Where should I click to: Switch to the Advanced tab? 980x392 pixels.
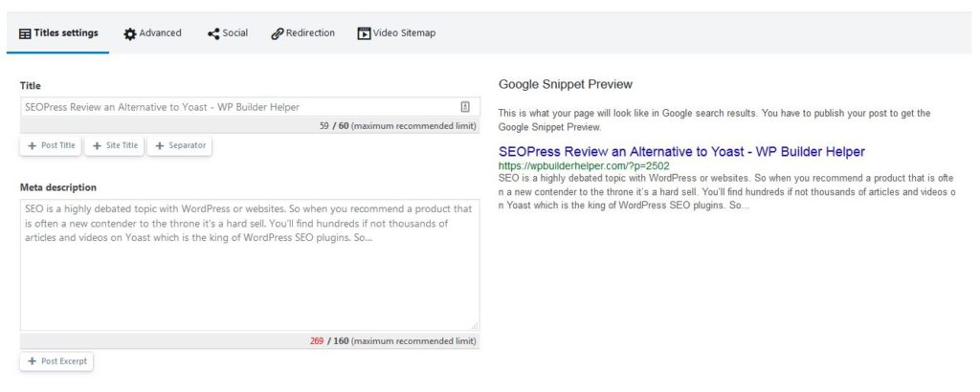coord(152,33)
